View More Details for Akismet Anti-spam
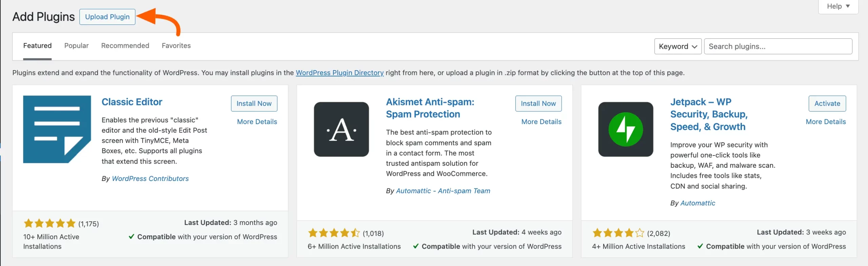 [x=541, y=121]
